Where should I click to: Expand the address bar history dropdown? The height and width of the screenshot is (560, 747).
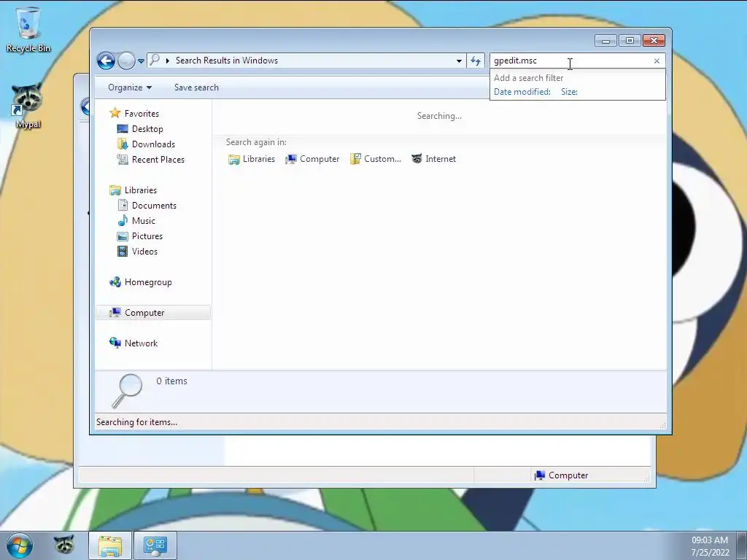(459, 61)
